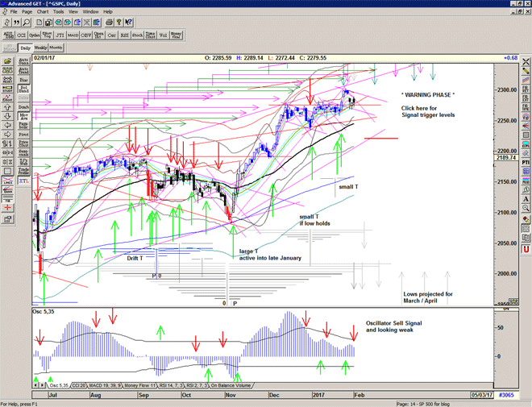The height and width of the screenshot is (407, 532).
Task: Open the Window menu
Action: point(91,12)
